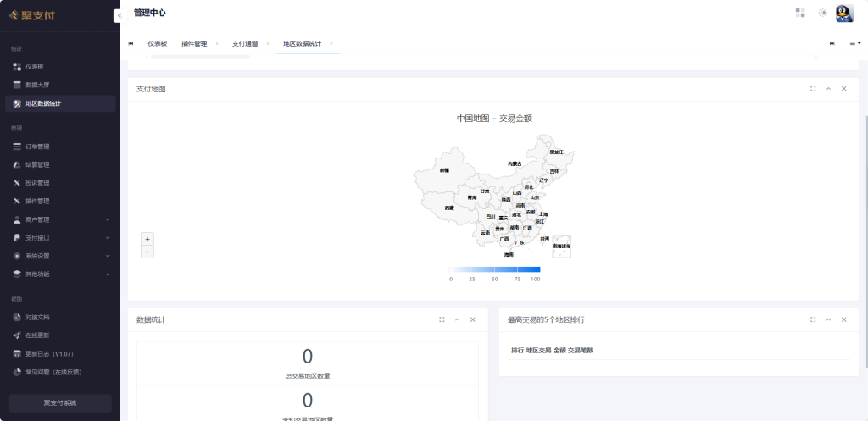Close the 插件管理 tab

pyautogui.click(x=217, y=44)
